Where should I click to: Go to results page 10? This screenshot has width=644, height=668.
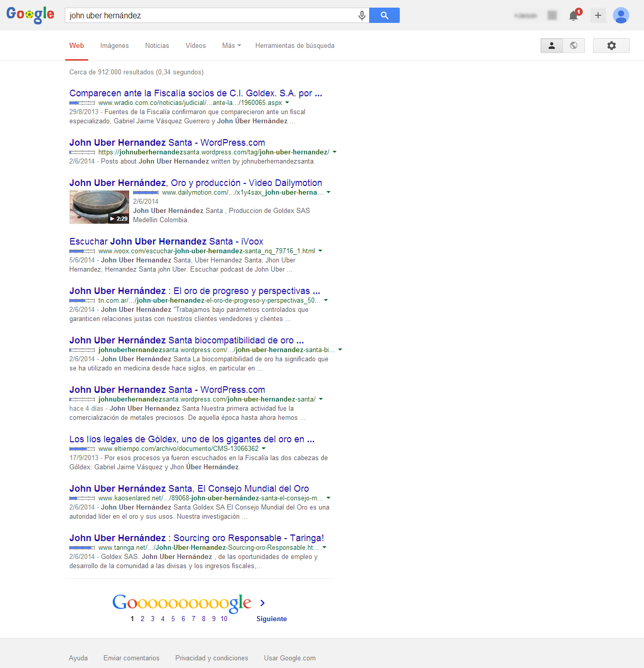(x=224, y=619)
